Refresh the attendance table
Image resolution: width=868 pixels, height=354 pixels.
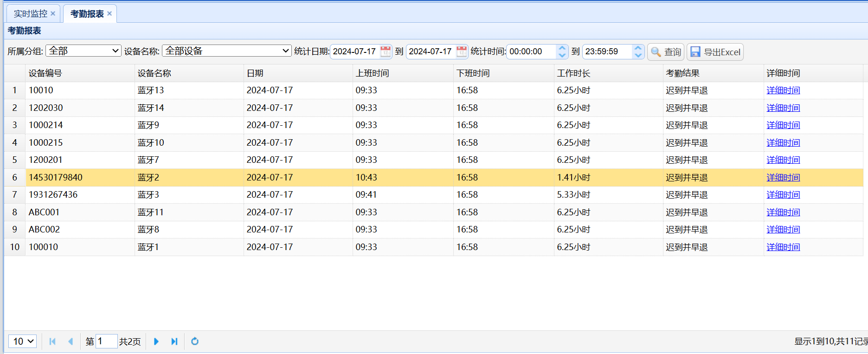[195, 341]
